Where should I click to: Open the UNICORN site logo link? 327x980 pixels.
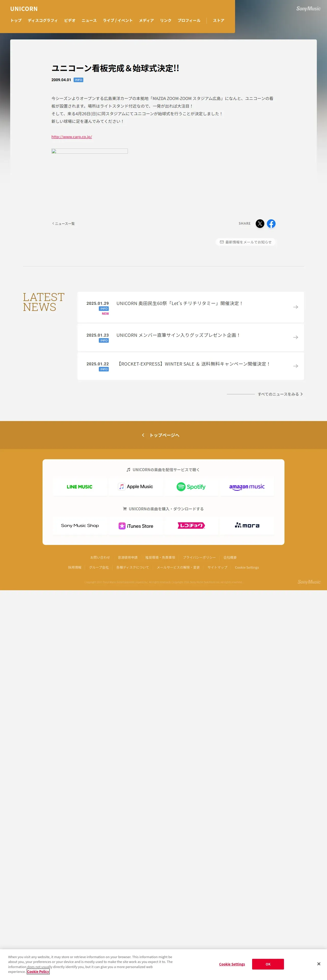pos(24,9)
